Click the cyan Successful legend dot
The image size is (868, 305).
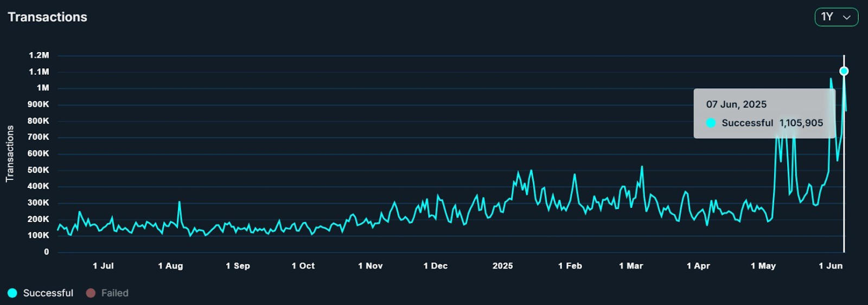coord(12,293)
